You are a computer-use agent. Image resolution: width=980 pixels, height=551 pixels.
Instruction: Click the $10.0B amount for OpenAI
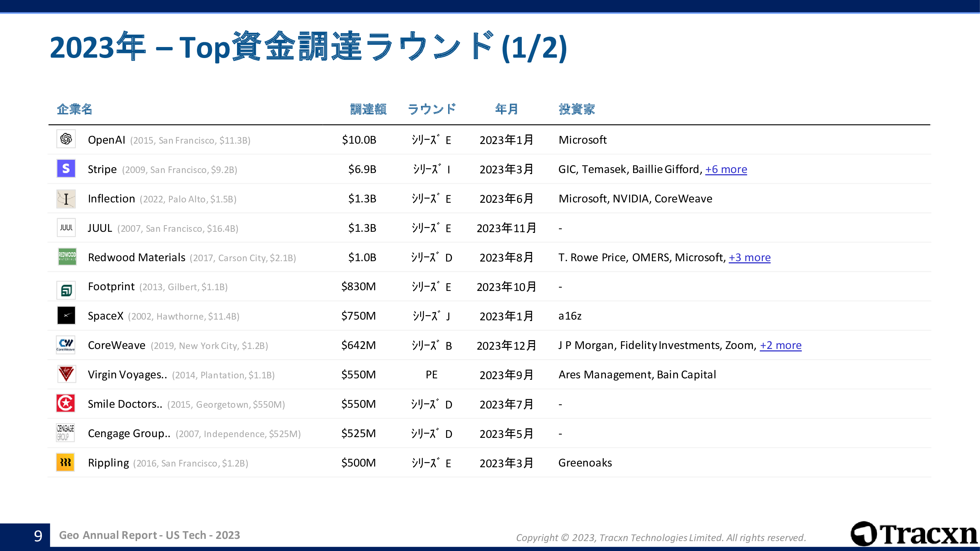(x=359, y=140)
